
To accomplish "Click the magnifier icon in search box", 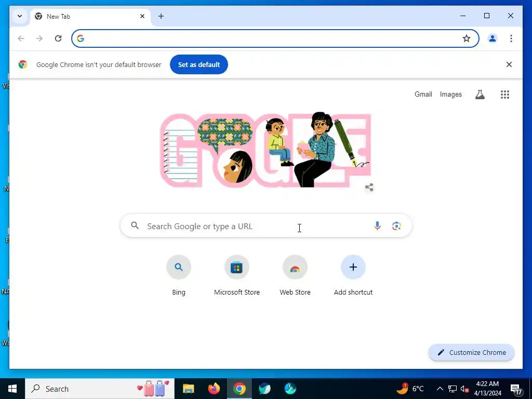I will 135,225.
